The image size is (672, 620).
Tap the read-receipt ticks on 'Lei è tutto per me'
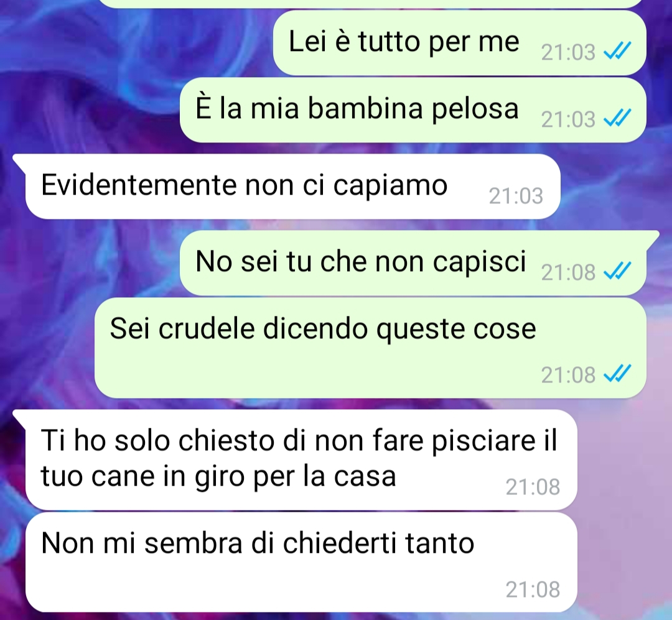617,52
